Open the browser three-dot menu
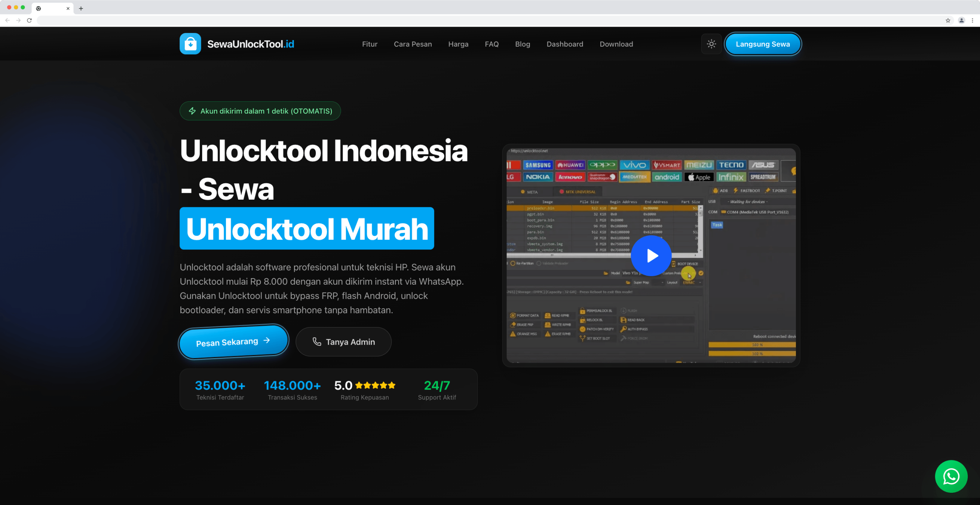The image size is (980, 505). point(972,20)
